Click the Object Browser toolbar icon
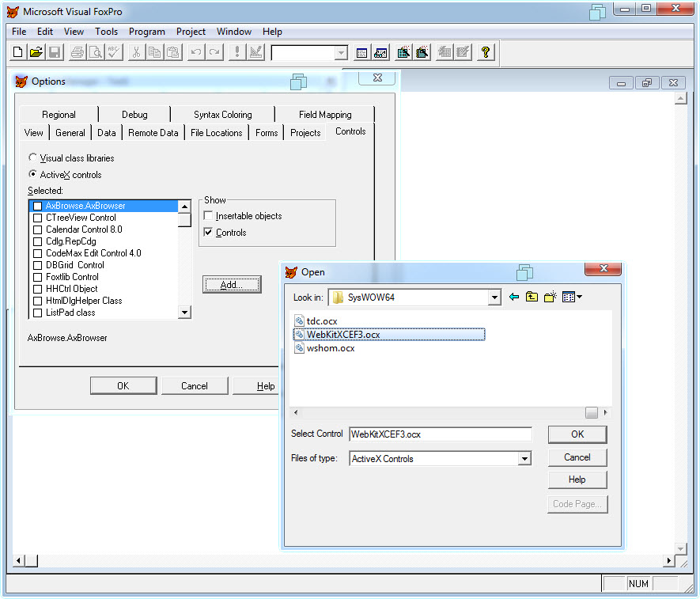The width and height of the screenshot is (700, 599). coord(464,53)
